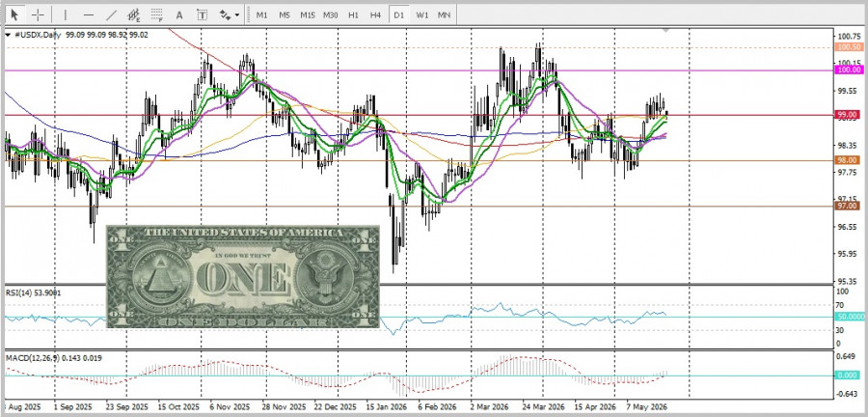Click the 2 Mar 2026 date label
Image resolution: width=868 pixels, height=417 pixels.
[x=490, y=406]
